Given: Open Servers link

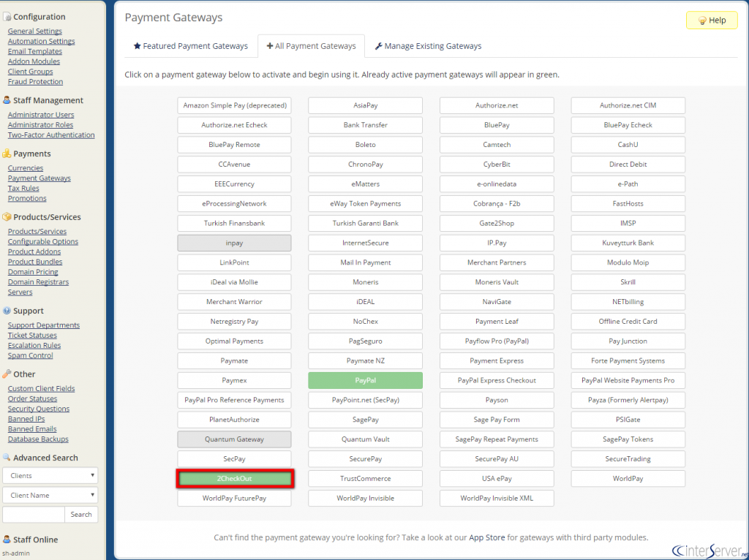Looking at the screenshot, I should 20,292.
